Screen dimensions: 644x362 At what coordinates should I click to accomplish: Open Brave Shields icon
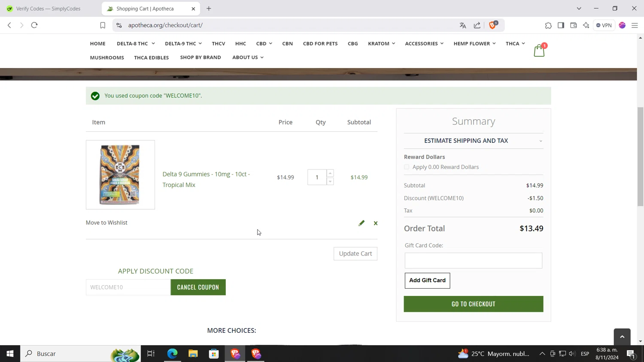tap(493, 25)
